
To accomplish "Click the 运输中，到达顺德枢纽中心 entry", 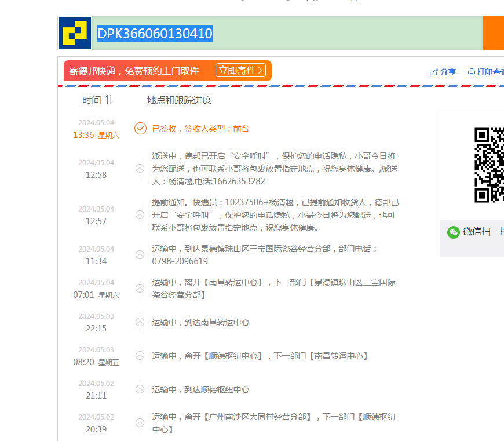I will coord(200,389).
